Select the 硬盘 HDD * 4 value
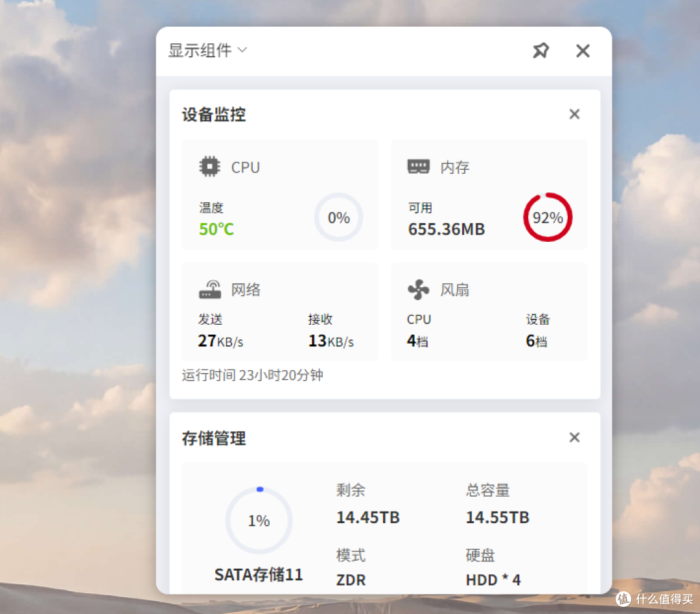700x614 pixels. (493, 580)
